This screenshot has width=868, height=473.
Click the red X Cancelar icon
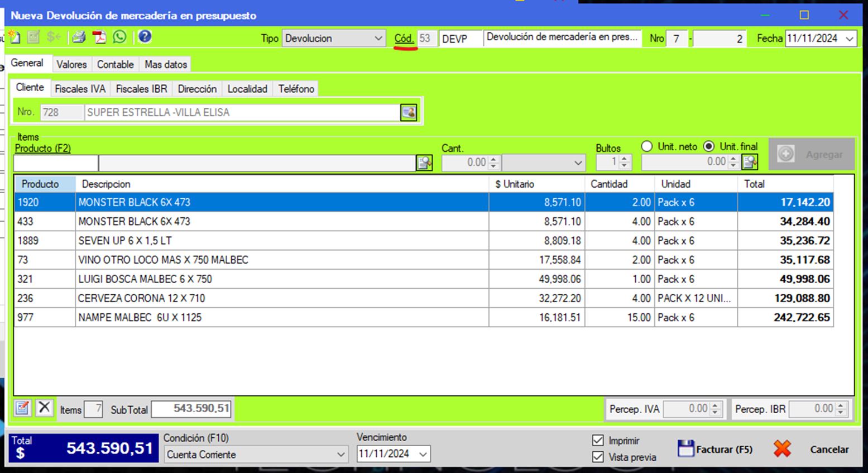click(783, 449)
